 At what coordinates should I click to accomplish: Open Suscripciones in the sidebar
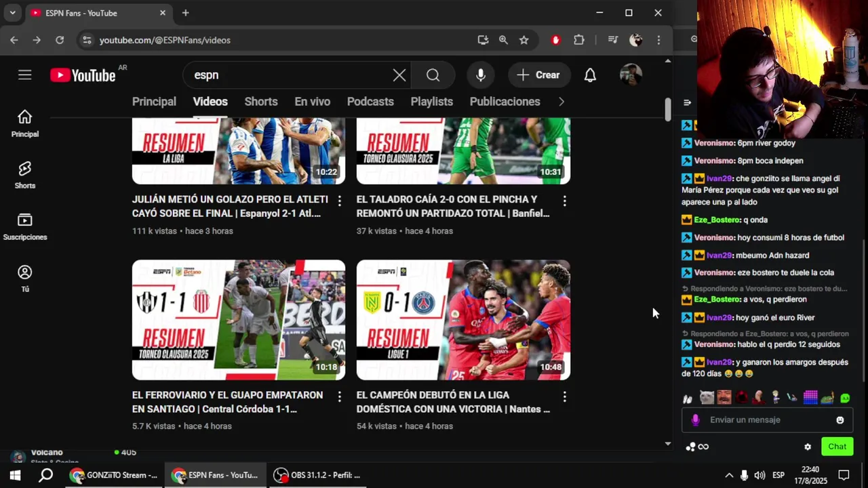pos(25,226)
